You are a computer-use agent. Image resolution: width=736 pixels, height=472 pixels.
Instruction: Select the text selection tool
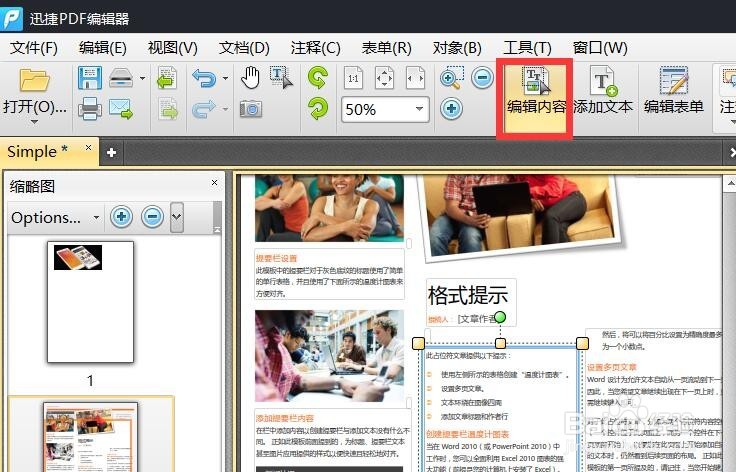[281, 78]
